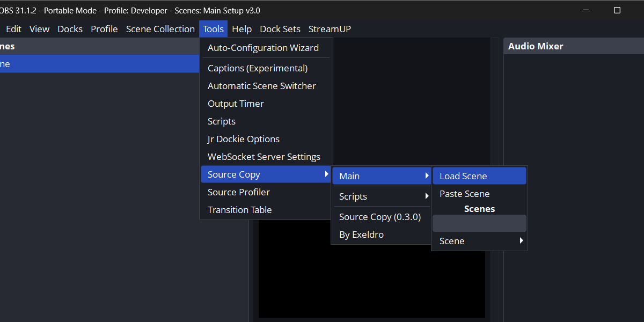Open the Profile menu
Screen dimensions: 644x322
pyautogui.click(x=104, y=29)
